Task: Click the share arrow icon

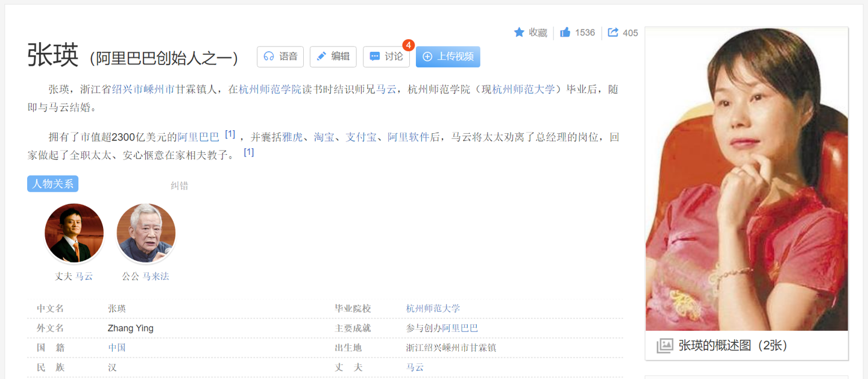Action: 613,33
